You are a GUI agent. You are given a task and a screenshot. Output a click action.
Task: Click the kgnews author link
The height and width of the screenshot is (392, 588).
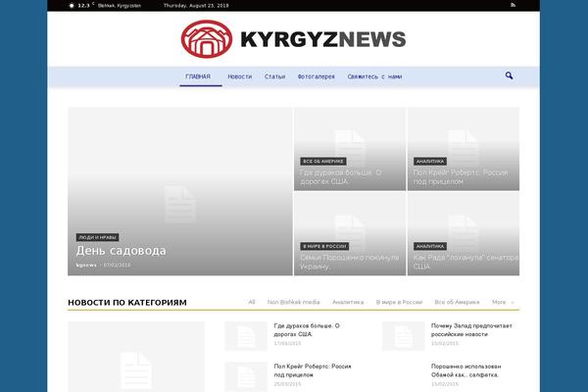86,265
